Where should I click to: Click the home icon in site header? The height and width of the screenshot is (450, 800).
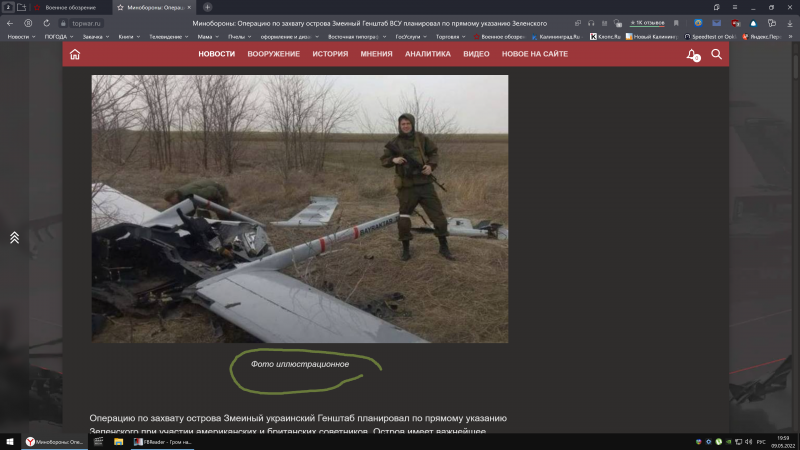point(75,54)
